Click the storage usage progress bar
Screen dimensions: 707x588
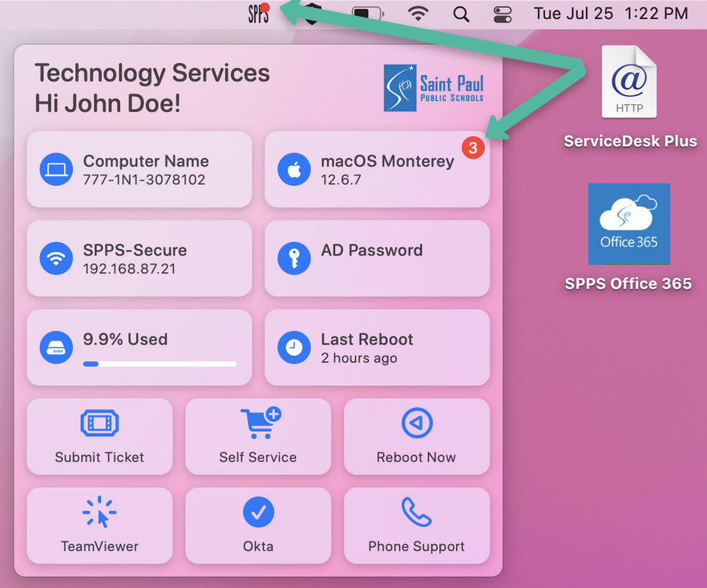point(160,364)
